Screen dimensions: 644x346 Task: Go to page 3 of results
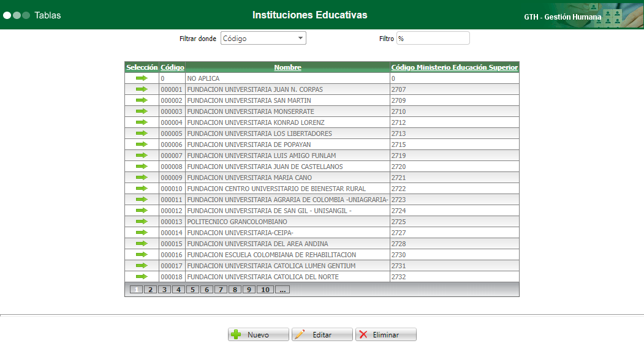[164, 290]
